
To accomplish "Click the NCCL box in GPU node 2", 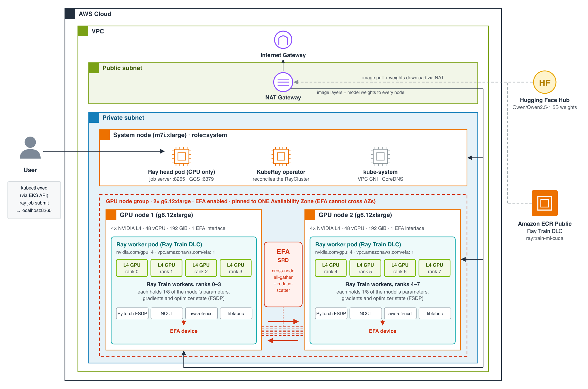I will pyautogui.click(x=366, y=314).
